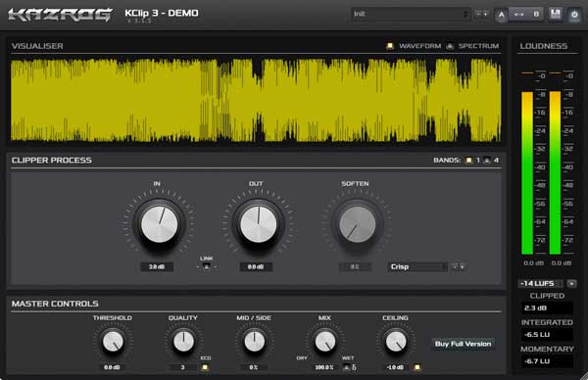Click the QUALITY knob
Viewport: 588px width, 380px height.
(x=183, y=342)
